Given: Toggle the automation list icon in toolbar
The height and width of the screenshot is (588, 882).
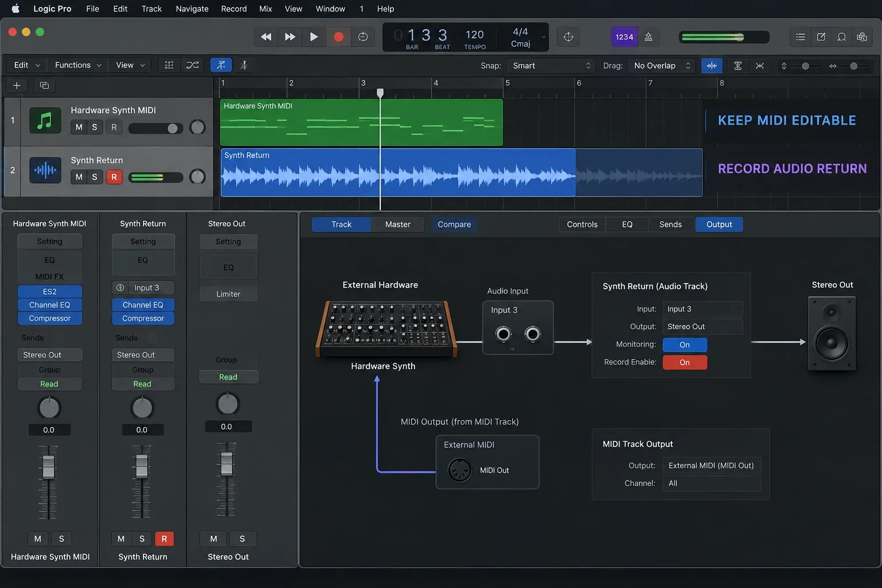Looking at the screenshot, I should click(169, 65).
